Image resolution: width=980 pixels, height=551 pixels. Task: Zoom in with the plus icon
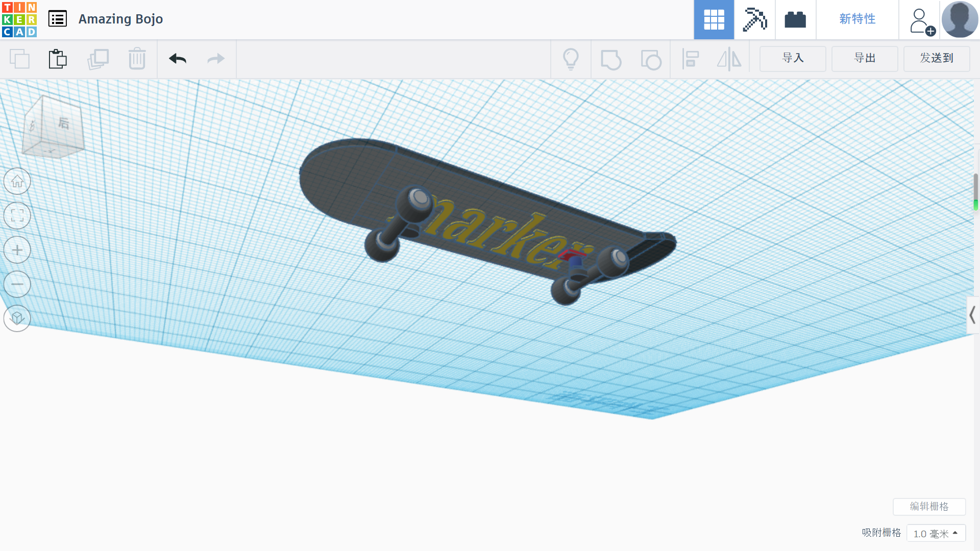[x=17, y=249]
